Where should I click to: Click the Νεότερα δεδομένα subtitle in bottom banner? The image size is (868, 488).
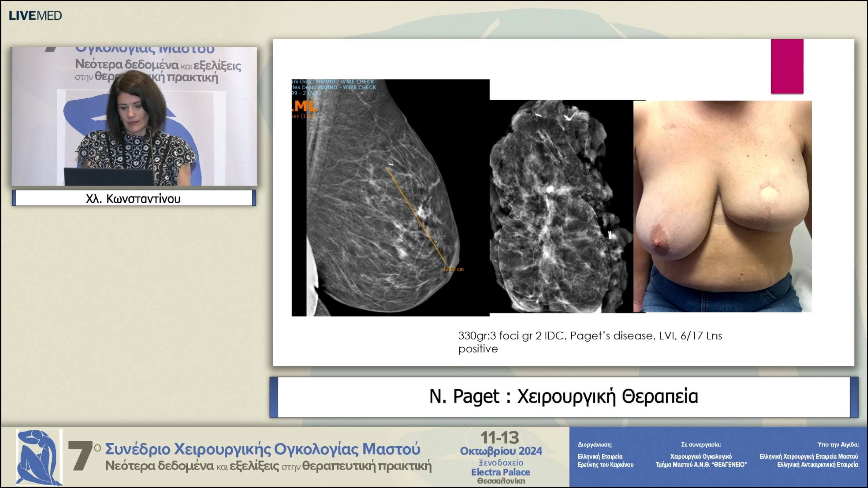click(x=159, y=466)
